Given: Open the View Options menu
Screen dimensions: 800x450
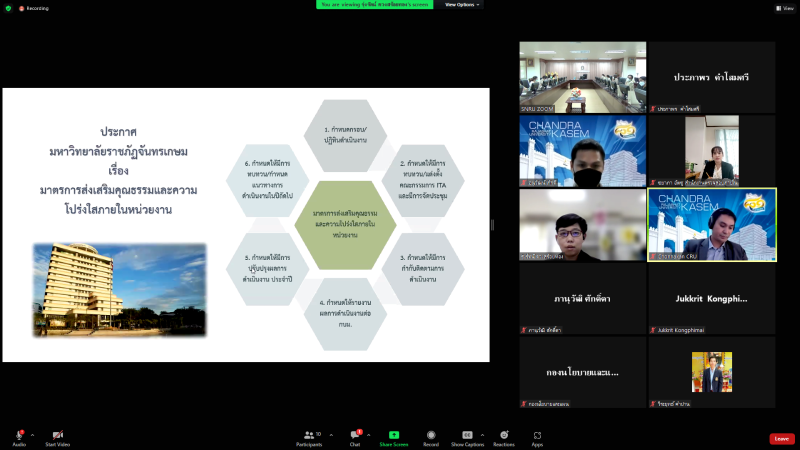Looking at the screenshot, I should point(463,4).
